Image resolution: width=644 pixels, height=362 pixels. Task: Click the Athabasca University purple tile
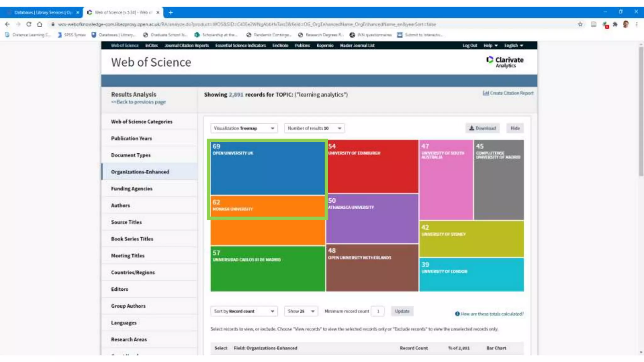tap(373, 219)
